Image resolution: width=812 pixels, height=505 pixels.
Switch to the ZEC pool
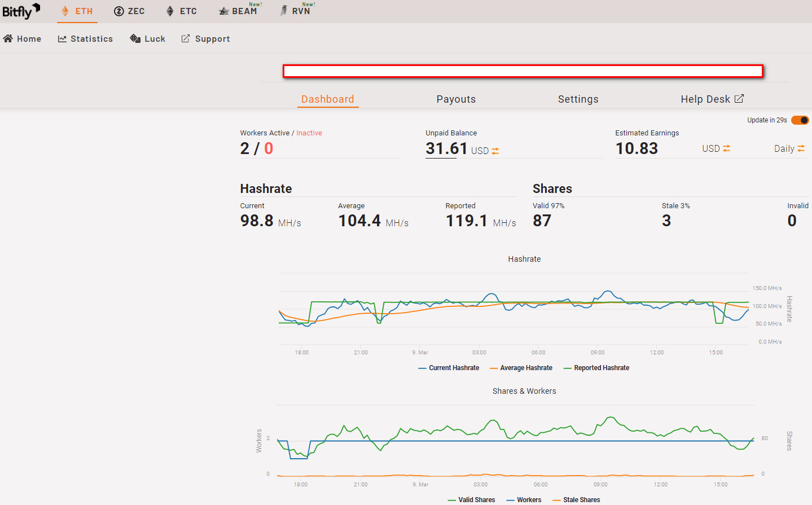click(129, 11)
